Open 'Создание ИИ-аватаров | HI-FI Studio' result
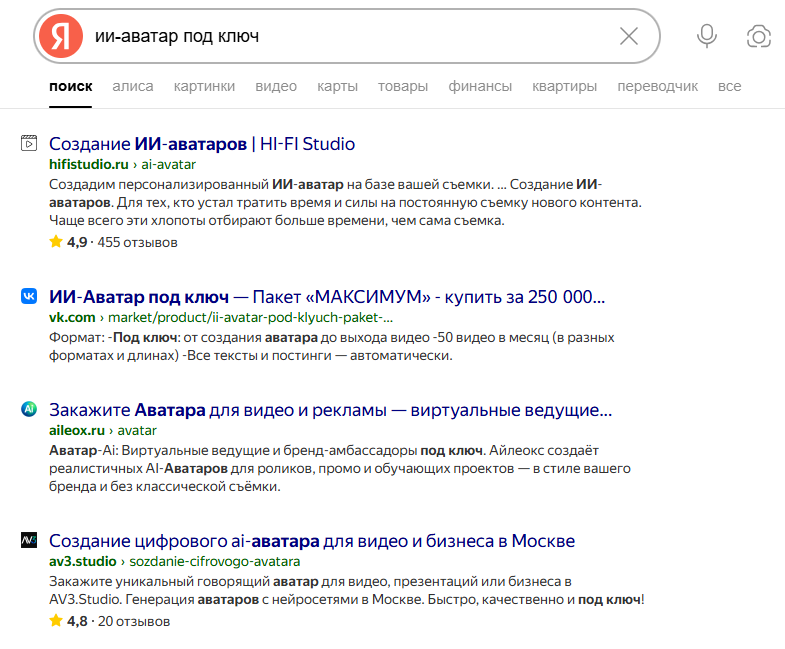This screenshot has height=649, width=785. coord(201,144)
